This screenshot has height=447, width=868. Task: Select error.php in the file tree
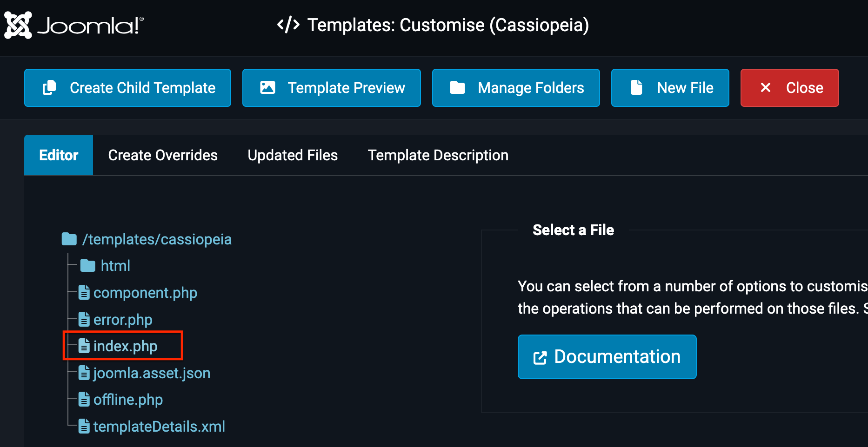point(123,320)
